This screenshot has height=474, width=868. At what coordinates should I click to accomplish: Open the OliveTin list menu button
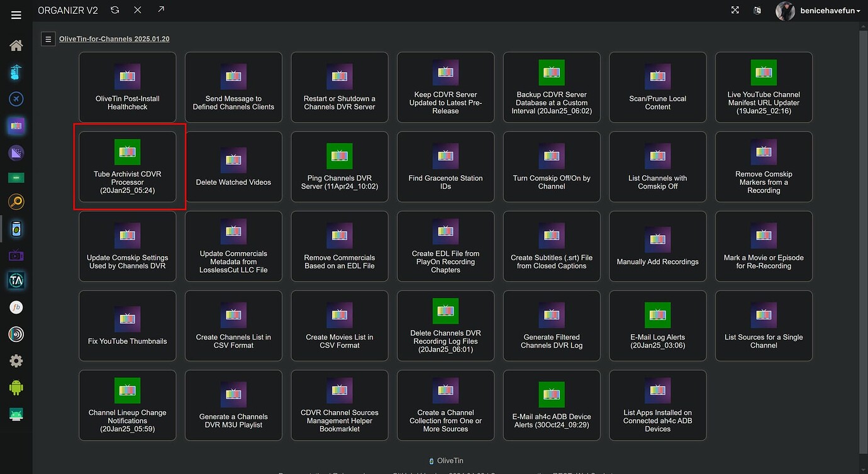48,39
